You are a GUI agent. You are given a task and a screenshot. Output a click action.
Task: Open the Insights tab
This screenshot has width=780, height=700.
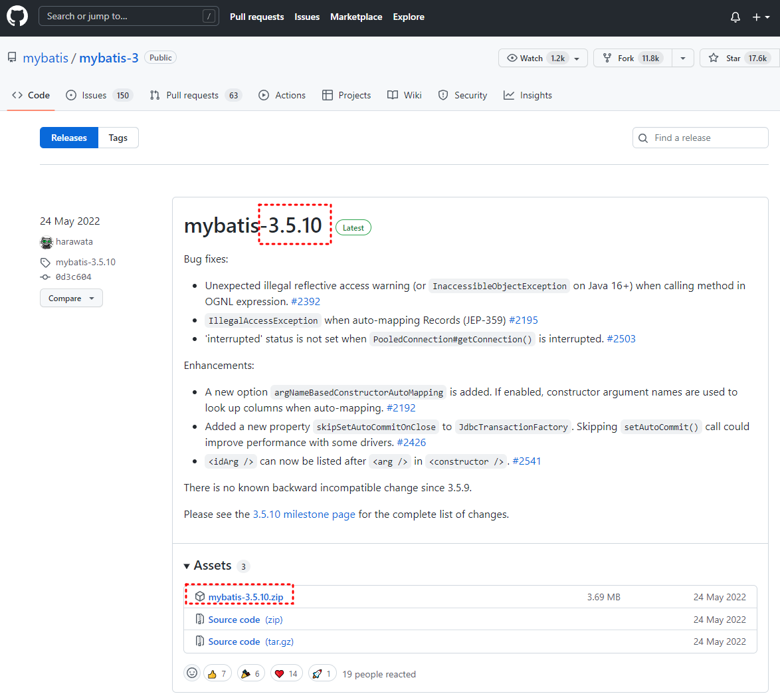click(x=528, y=95)
